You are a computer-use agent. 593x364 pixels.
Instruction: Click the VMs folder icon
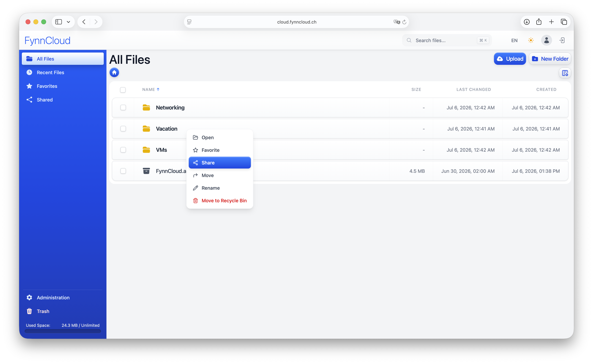[x=146, y=150]
